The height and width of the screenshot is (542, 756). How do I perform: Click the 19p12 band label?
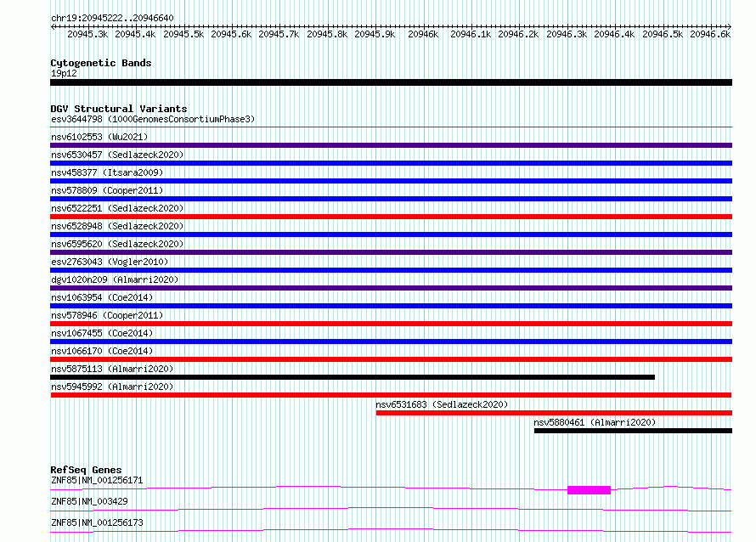(64, 73)
